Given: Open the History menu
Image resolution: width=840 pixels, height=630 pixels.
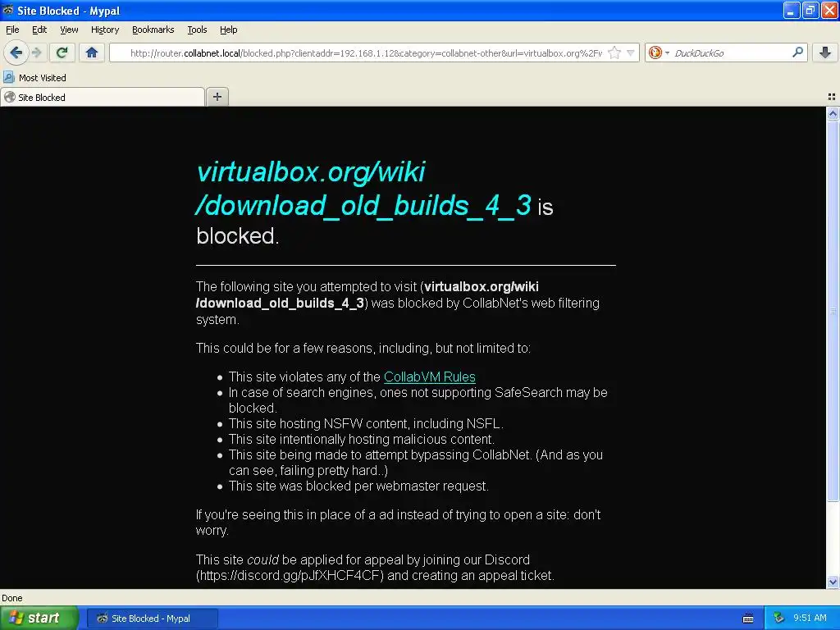Looking at the screenshot, I should click(105, 30).
